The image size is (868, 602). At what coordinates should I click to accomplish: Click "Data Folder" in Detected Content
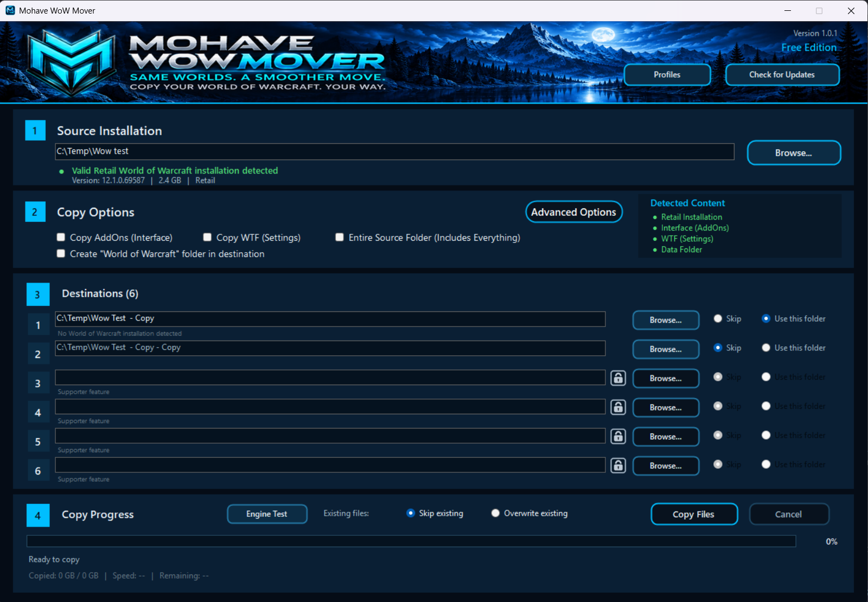pyautogui.click(x=681, y=249)
